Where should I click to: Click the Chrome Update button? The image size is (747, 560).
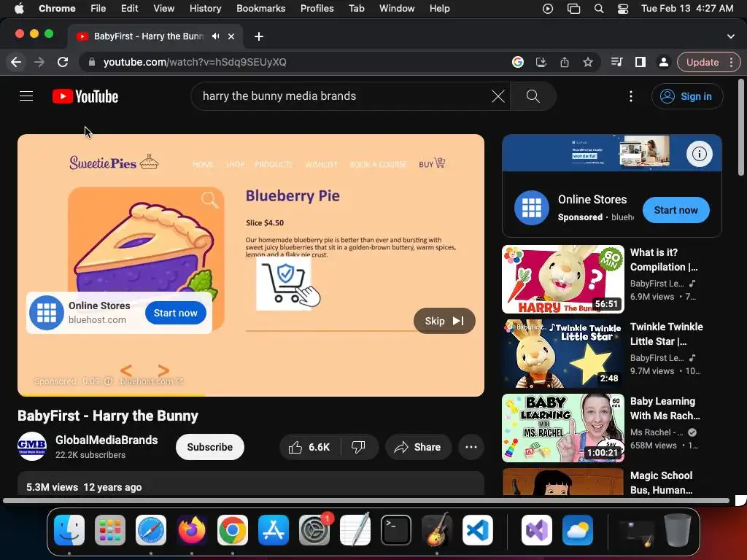pos(703,62)
